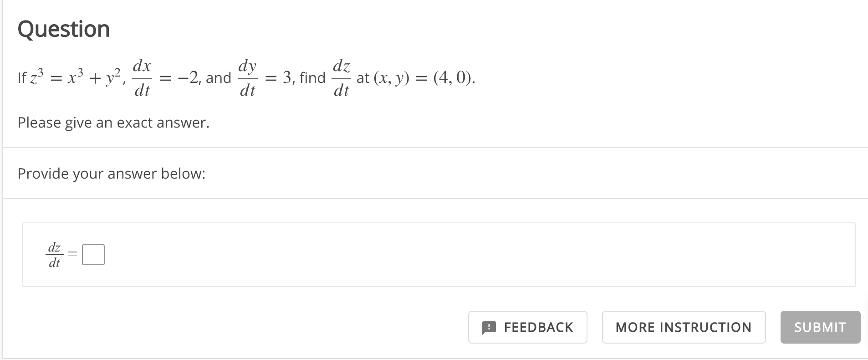Screen dimensions: 868x360
Task: Click the text 'Please give an exact answer'
Action: pyautogui.click(x=113, y=122)
